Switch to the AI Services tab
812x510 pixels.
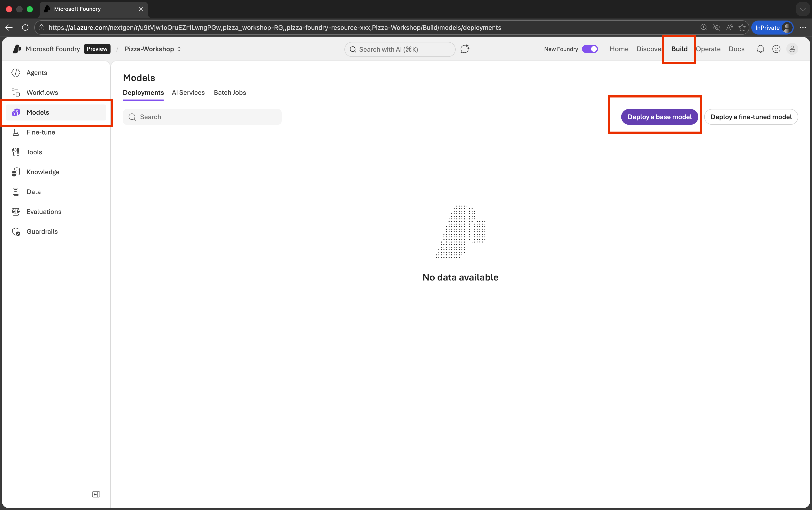188,93
